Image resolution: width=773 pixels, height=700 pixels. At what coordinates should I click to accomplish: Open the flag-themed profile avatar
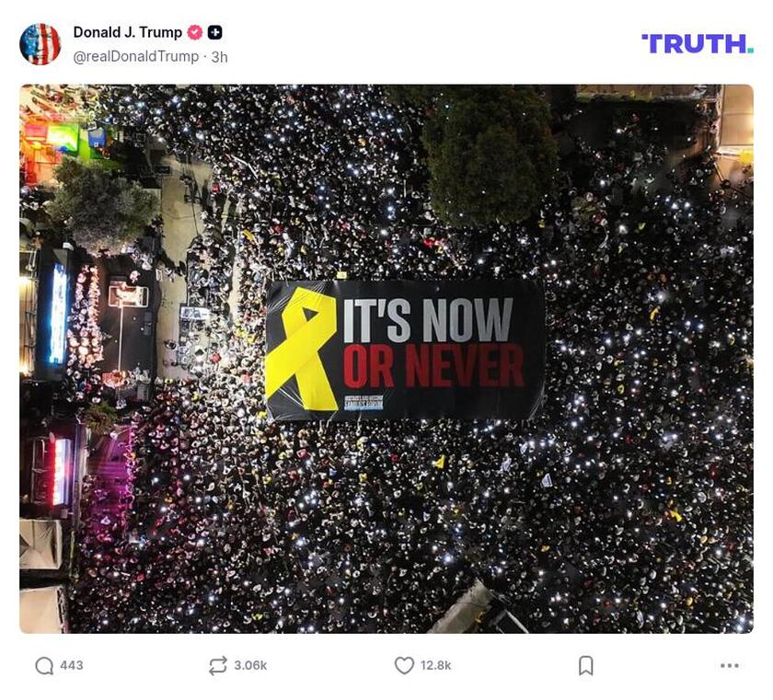point(40,44)
